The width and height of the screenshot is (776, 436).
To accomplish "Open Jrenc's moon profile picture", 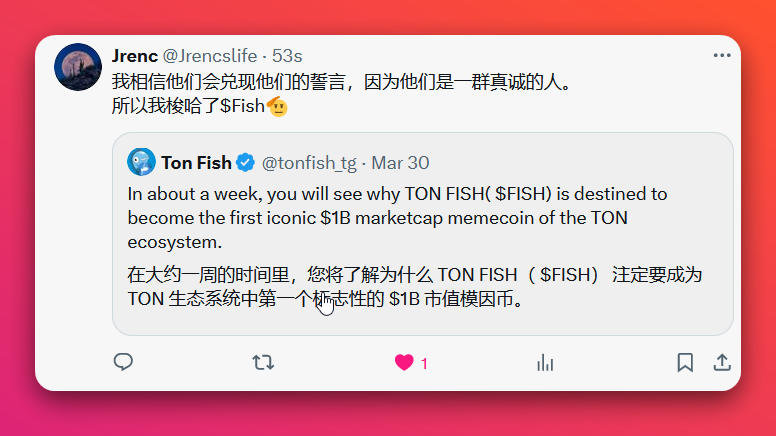I will tap(77, 67).
